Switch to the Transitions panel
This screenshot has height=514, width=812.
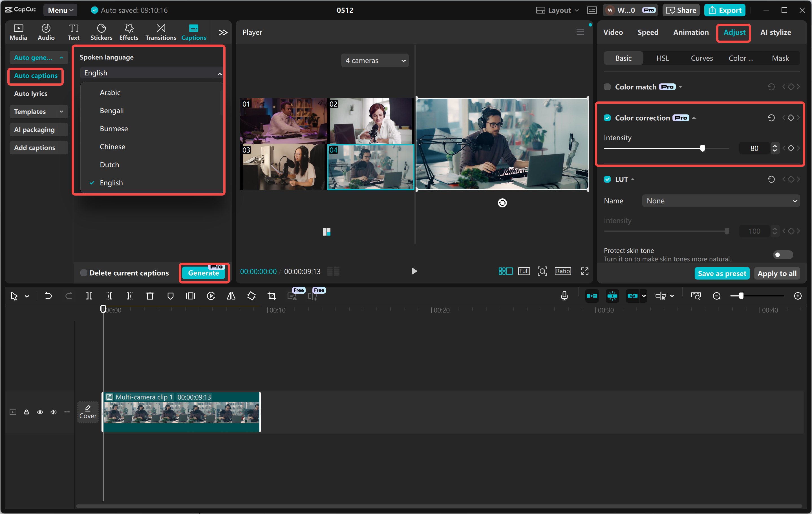coord(160,31)
